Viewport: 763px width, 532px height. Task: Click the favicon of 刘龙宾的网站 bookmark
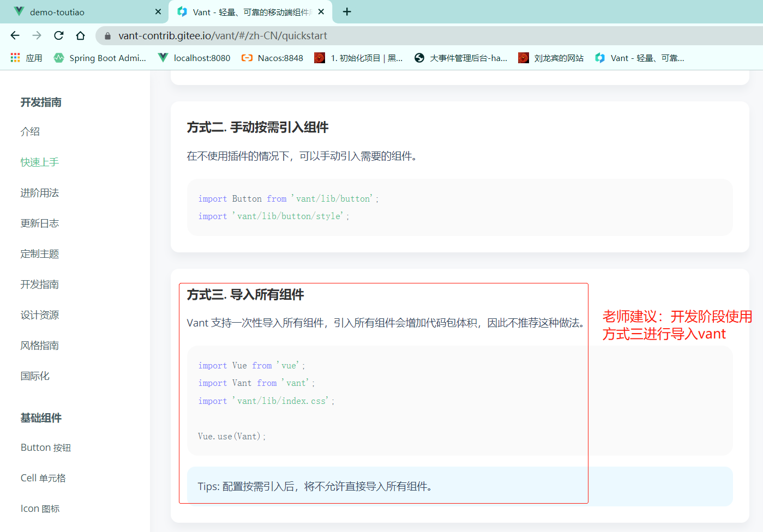click(x=524, y=58)
